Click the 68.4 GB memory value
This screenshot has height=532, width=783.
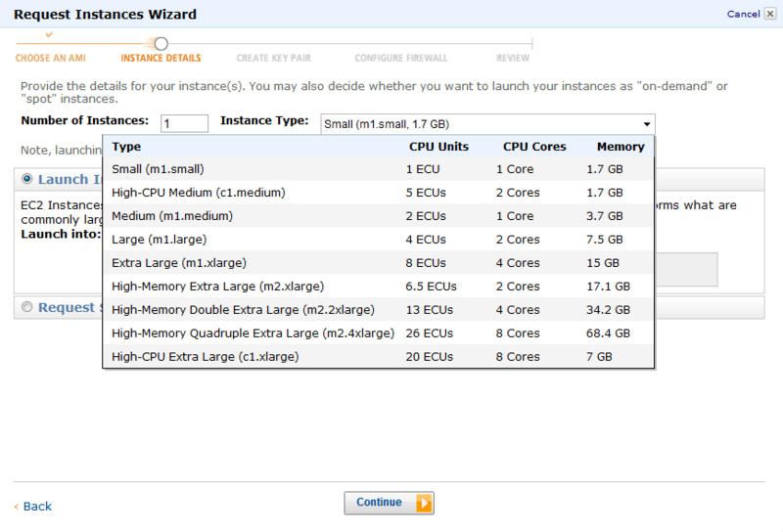click(608, 333)
